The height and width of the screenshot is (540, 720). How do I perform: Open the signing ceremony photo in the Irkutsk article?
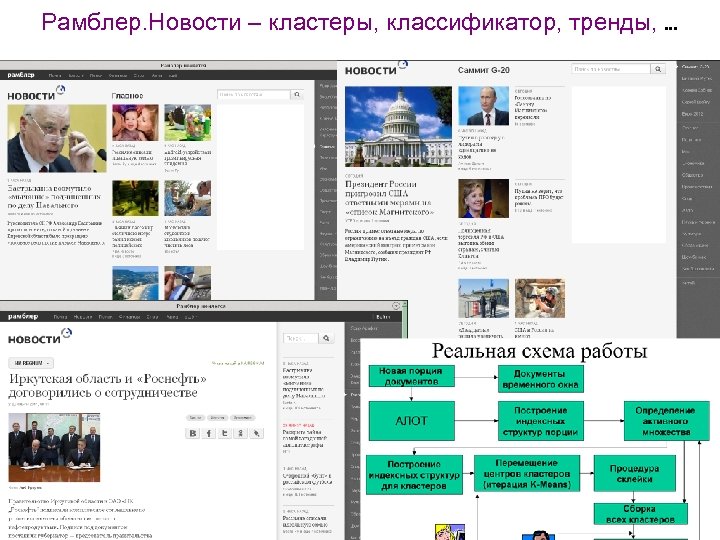[x=54, y=447]
